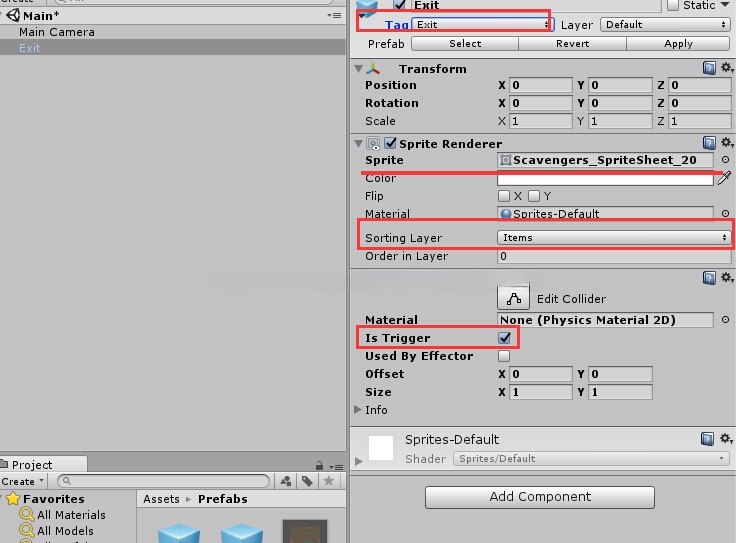Uncheck the Is Trigger checkbox
The height and width of the screenshot is (543, 736).
[x=504, y=337]
